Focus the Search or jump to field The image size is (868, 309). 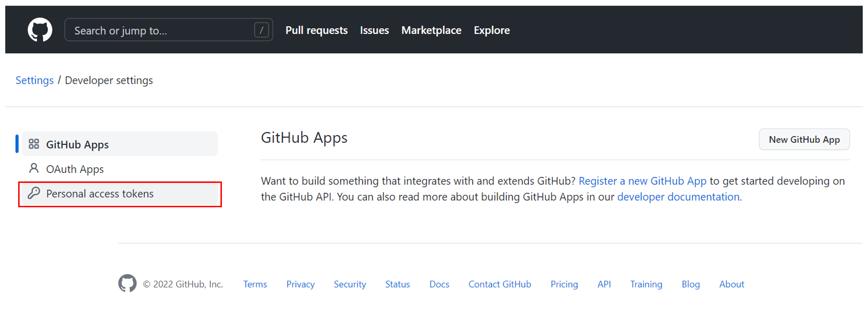tap(169, 30)
